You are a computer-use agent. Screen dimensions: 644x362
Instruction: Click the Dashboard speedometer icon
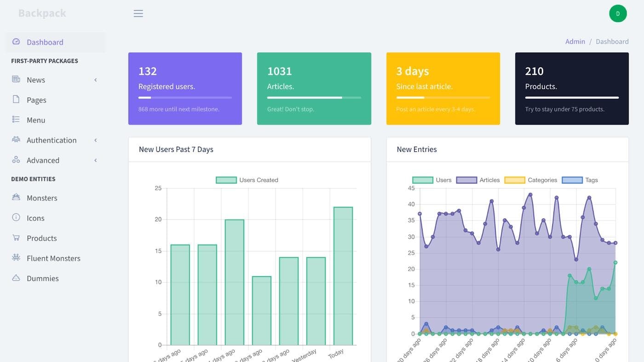(16, 41)
